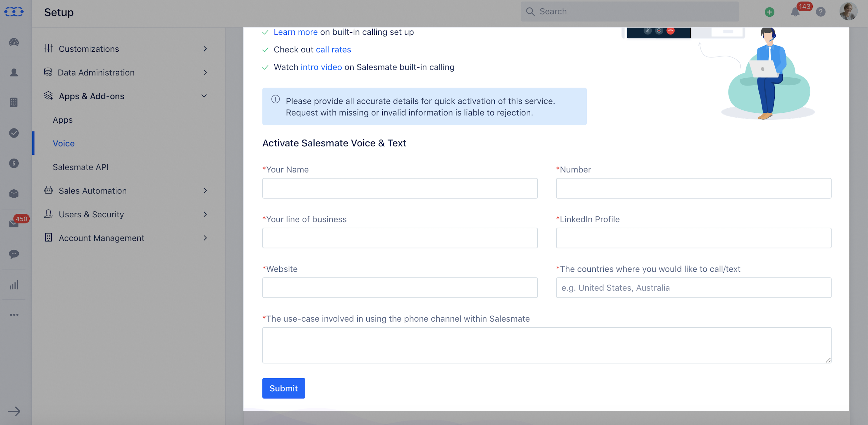Click the Activate Salesmate Voice & Text heading

pos(334,143)
